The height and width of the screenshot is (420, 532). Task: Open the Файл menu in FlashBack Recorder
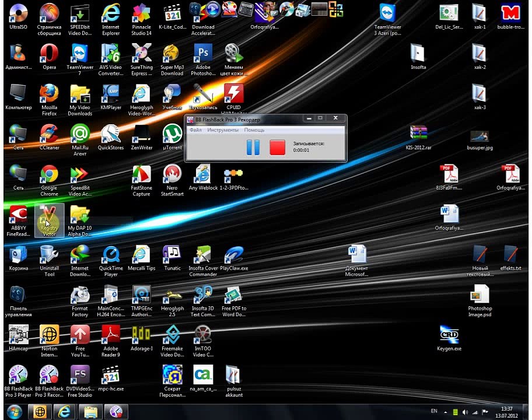coord(195,130)
